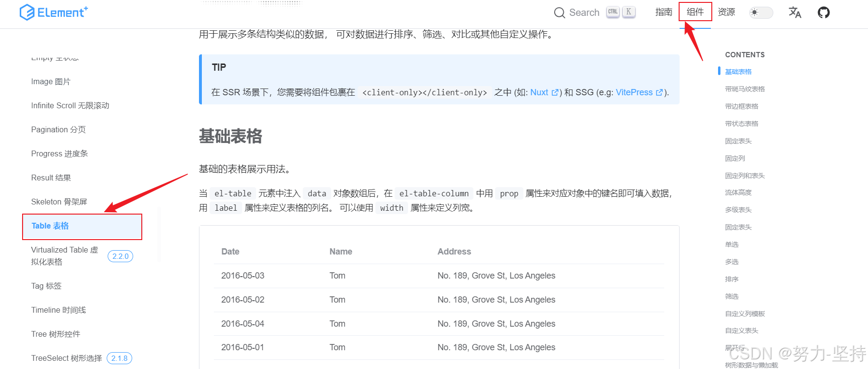This screenshot has width=868, height=369.
Task: Go to TreeSelect 树形选择 page
Action: (x=66, y=358)
